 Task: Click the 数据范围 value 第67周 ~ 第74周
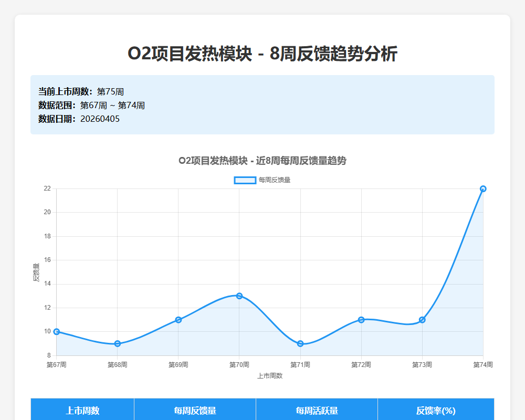pos(112,106)
